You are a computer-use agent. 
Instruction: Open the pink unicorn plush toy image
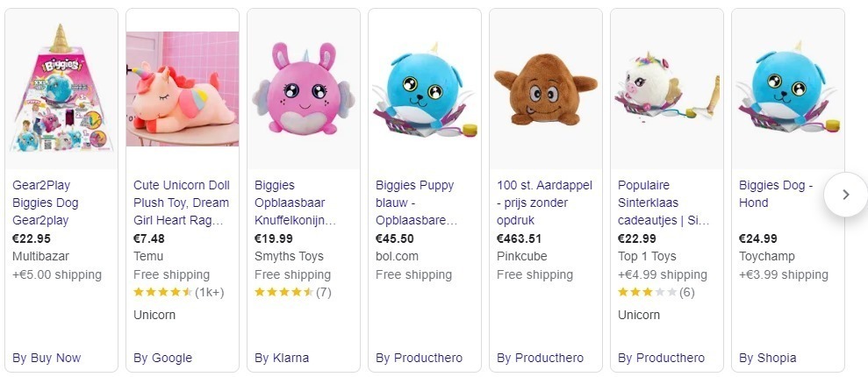tap(183, 89)
